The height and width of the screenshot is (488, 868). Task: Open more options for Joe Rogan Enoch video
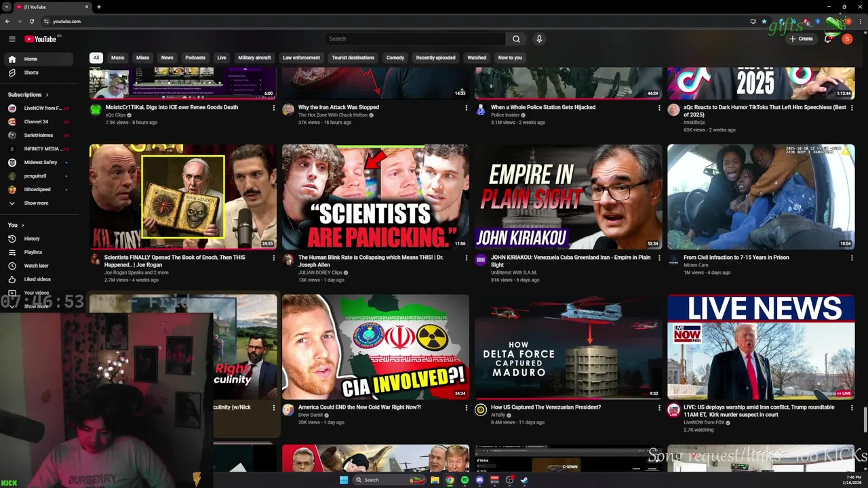click(x=274, y=258)
